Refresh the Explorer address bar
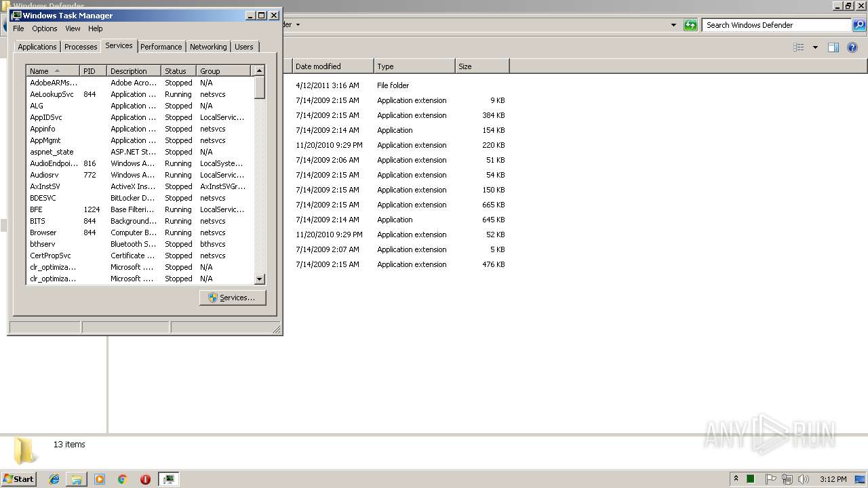The width and height of the screenshot is (868, 488). pyautogui.click(x=690, y=25)
